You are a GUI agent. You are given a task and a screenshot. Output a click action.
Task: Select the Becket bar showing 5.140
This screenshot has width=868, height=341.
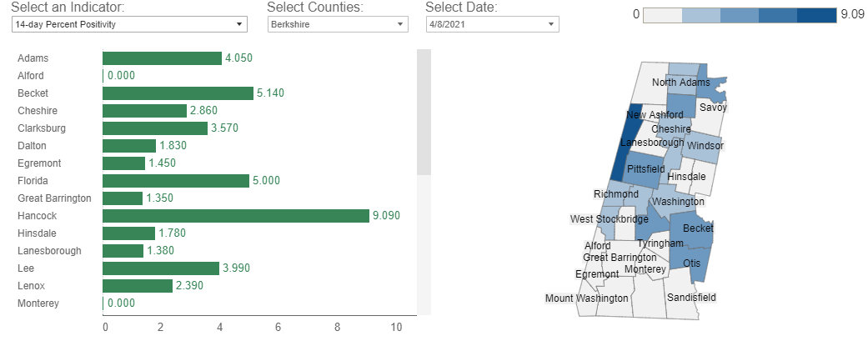[178, 93]
